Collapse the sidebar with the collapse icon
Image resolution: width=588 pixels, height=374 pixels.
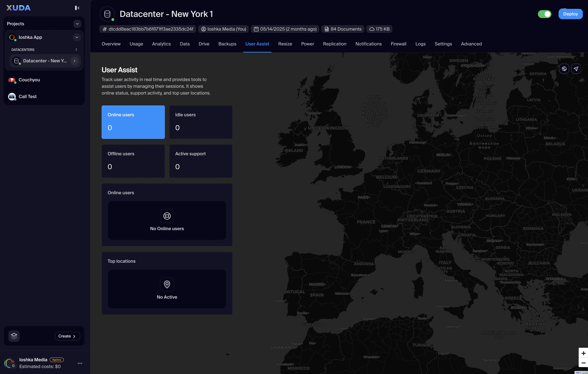tap(77, 8)
